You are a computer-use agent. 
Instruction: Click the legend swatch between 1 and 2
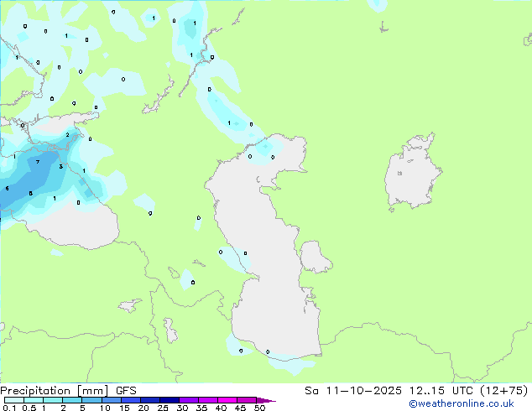click(x=53, y=400)
